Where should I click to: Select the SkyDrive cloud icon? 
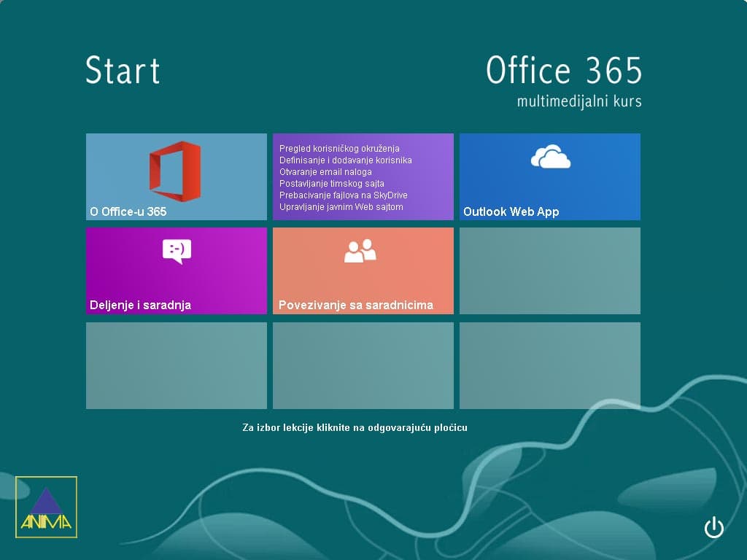point(549,156)
